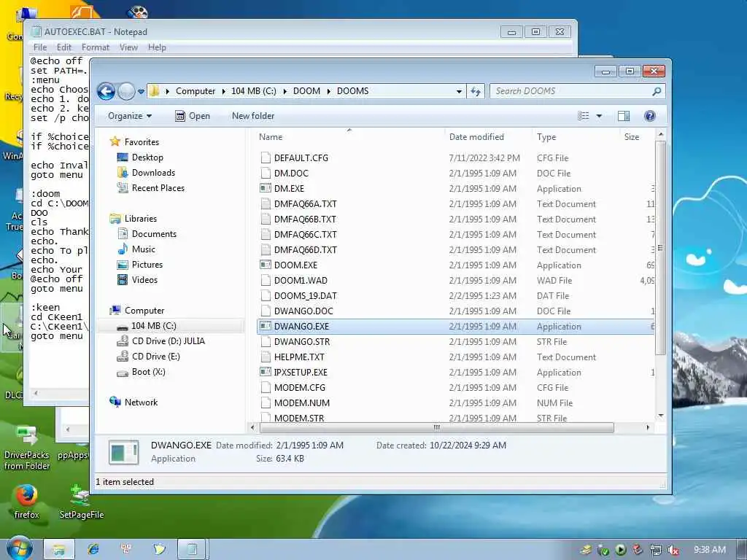This screenshot has width=747, height=560.
Task: Refresh the DOOMS folder view
Action: point(476,91)
